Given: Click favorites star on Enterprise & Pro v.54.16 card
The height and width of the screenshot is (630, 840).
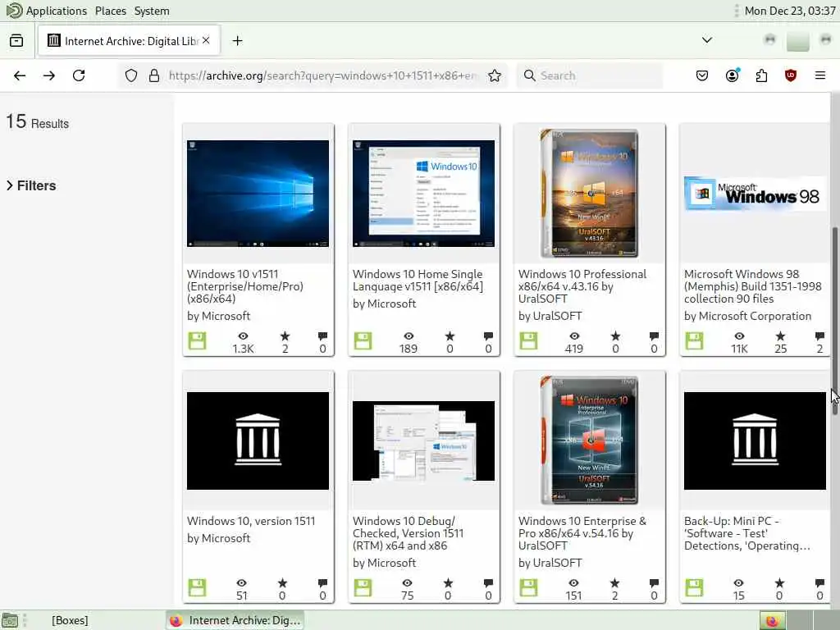Looking at the screenshot, I should click(615, 583).
